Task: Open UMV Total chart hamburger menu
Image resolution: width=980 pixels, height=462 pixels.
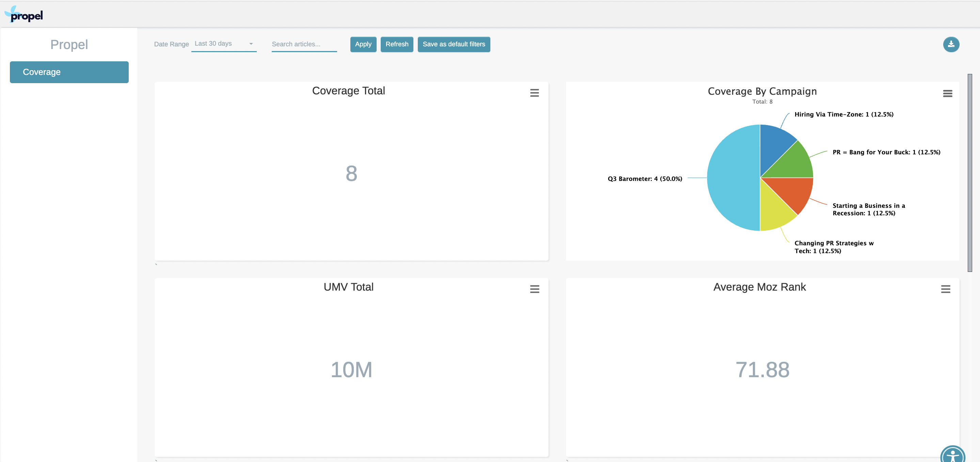Action: click(534, 289)
